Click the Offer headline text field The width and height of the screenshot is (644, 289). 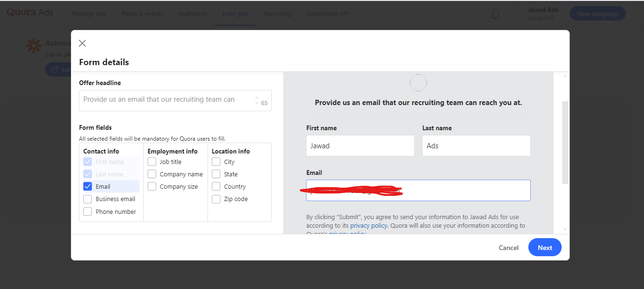[x=167, y=100]
